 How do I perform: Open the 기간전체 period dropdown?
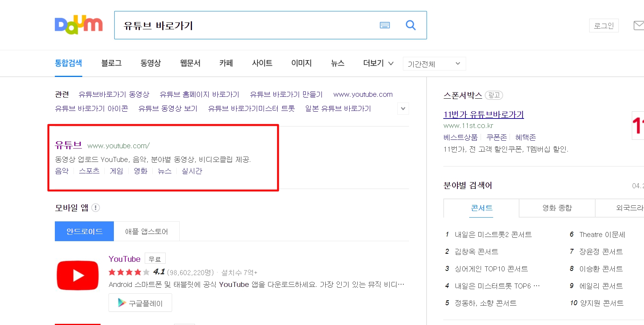434,64
